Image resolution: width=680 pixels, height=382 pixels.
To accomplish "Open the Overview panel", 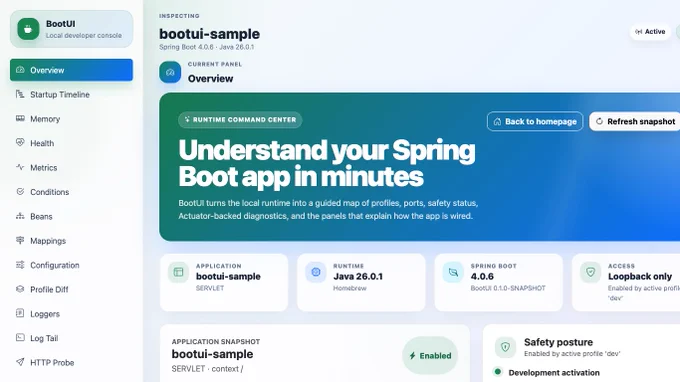I will tap(72, 70).
